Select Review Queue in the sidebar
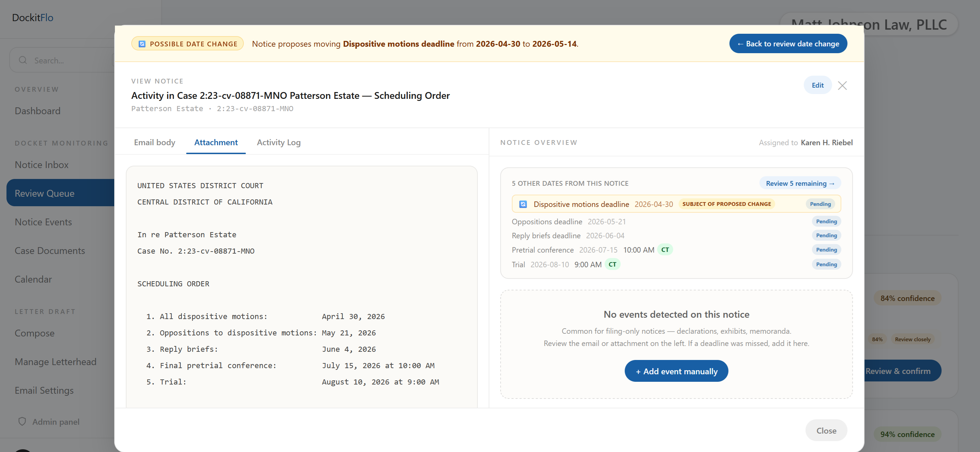Image resolution: width=980 pixels, height=452 pixels. point(60,193)
